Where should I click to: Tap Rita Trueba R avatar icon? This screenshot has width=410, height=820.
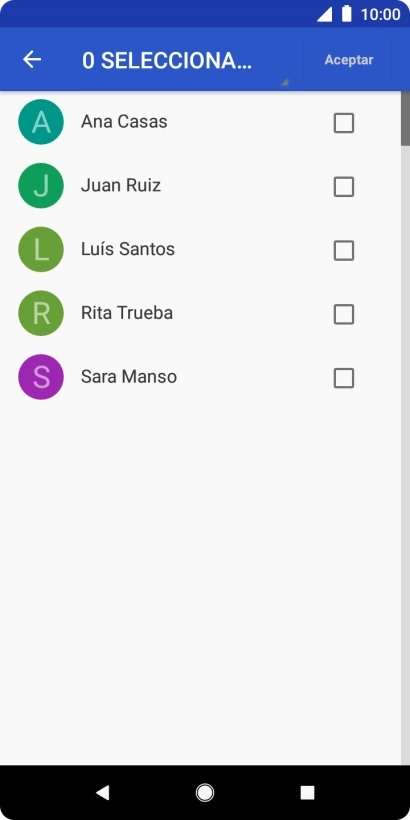(x=41, y=313)
